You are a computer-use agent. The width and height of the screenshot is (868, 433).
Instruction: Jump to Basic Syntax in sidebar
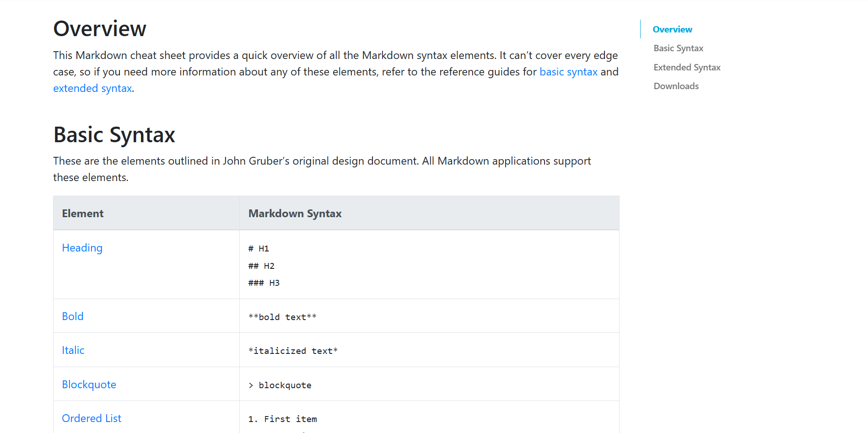click(678, 48)
